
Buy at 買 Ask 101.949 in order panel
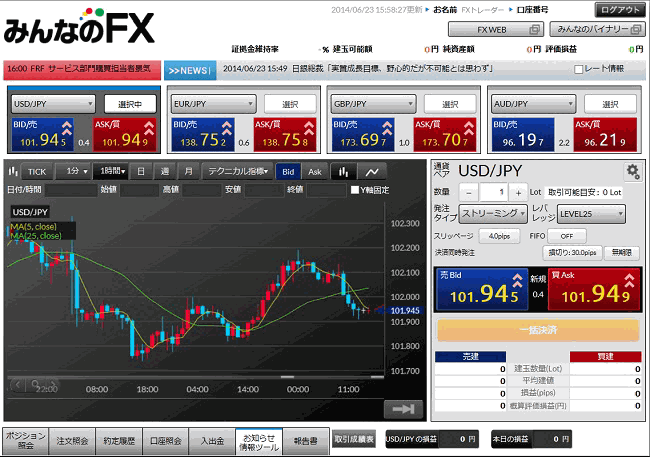[595, 289]
